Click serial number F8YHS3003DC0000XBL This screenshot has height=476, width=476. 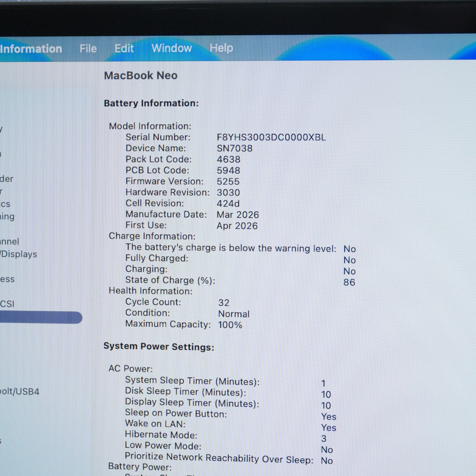click(x=271, y=137)
